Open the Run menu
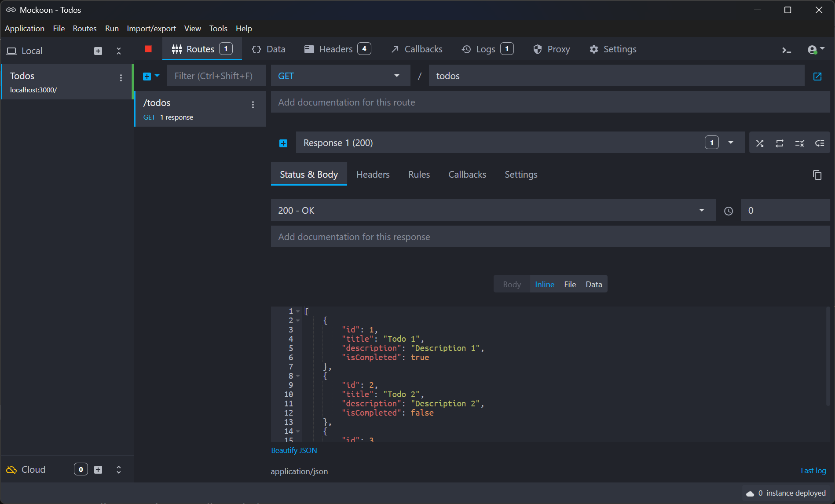This screenshot has height=504, width=835. tap(112, 29)
